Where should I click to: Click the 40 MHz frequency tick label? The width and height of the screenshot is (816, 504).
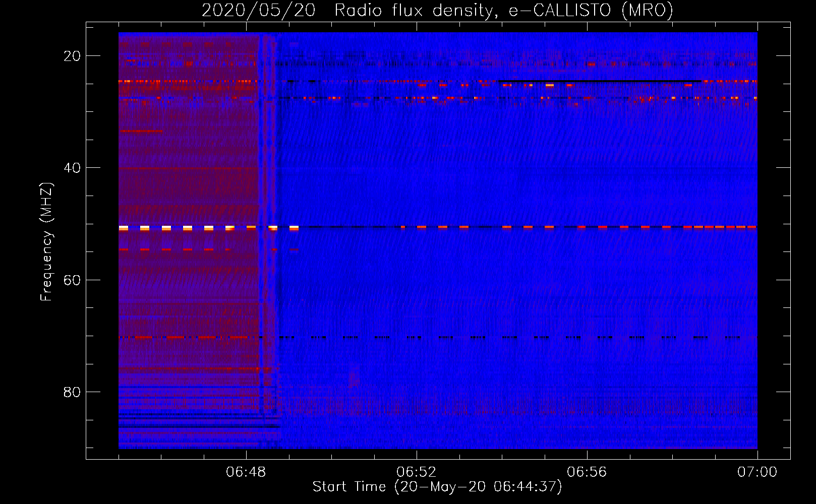tap(72, 168)
